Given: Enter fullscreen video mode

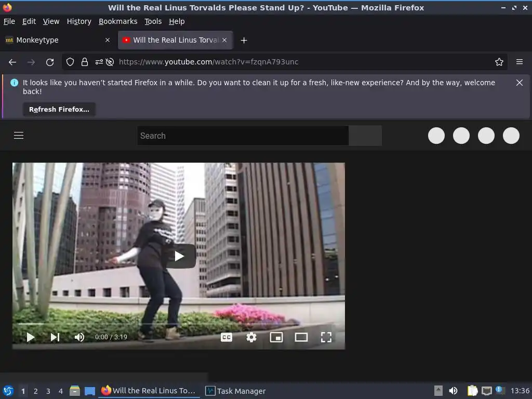Looking at the screenshot, I should 326,337.
